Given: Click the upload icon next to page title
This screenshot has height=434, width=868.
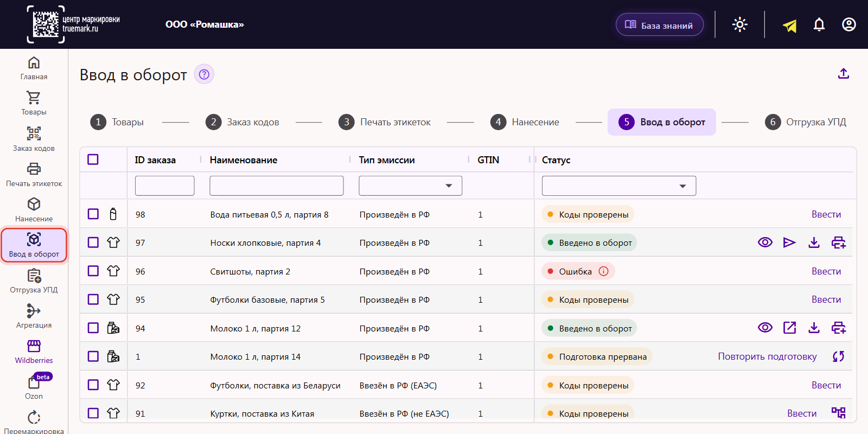Looking at the screenshot, I should coord(844,74).
